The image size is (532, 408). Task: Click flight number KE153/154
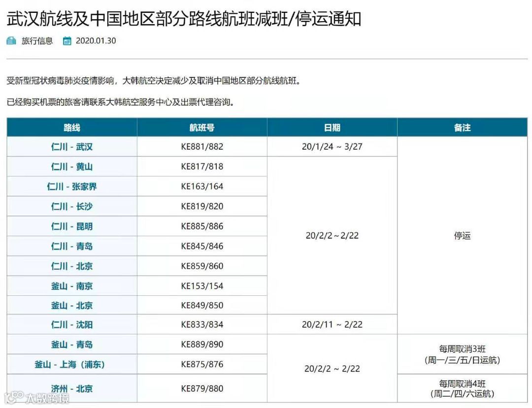202,286
